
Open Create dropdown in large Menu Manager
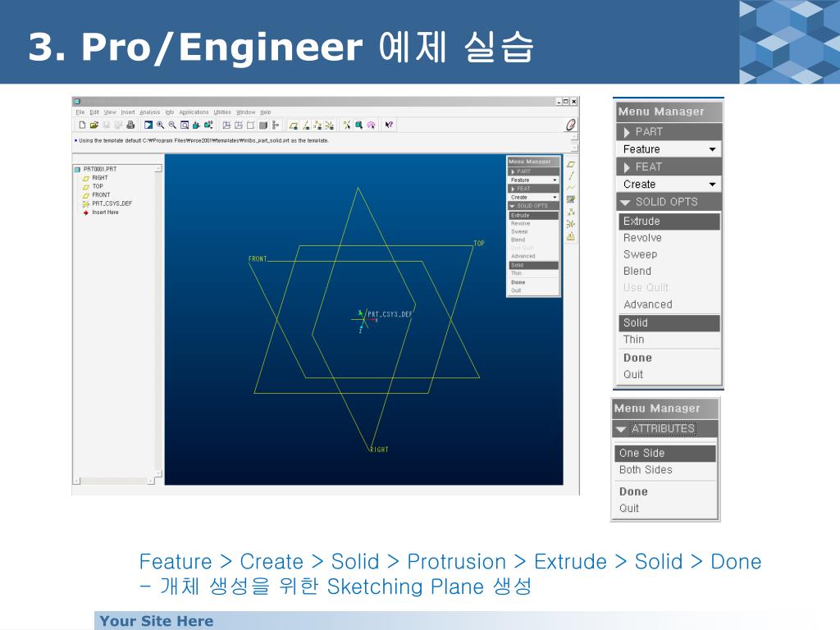[x=669, y=185]
